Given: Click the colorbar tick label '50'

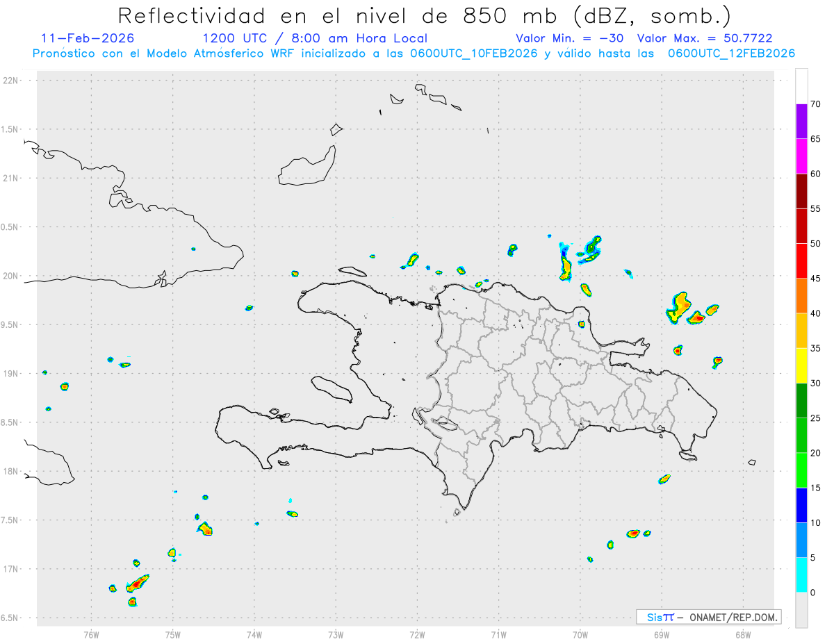Looking at the screenshot, I should [x=816, y=244].
